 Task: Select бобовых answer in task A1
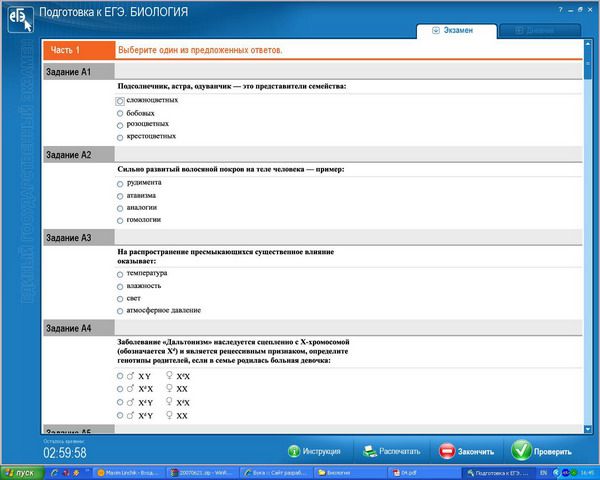point(120,114)
